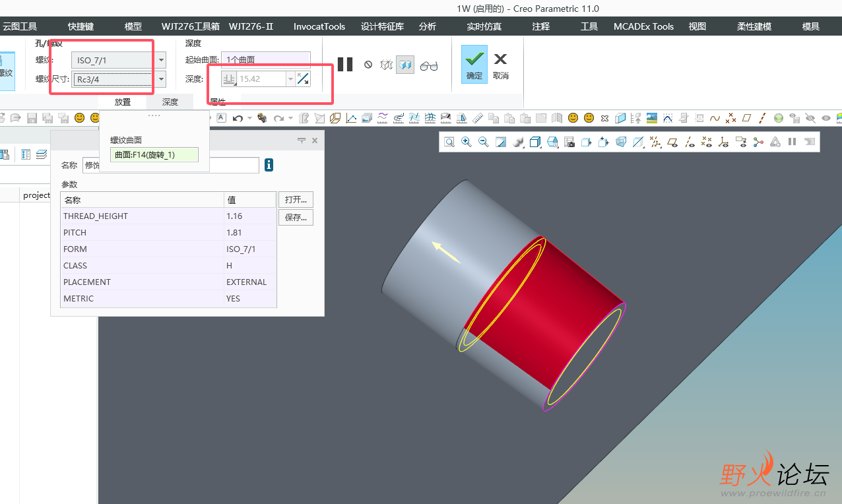842x504 pixels.
Task: Open the 分析 ribbon tab
Action: pos(428,26)
